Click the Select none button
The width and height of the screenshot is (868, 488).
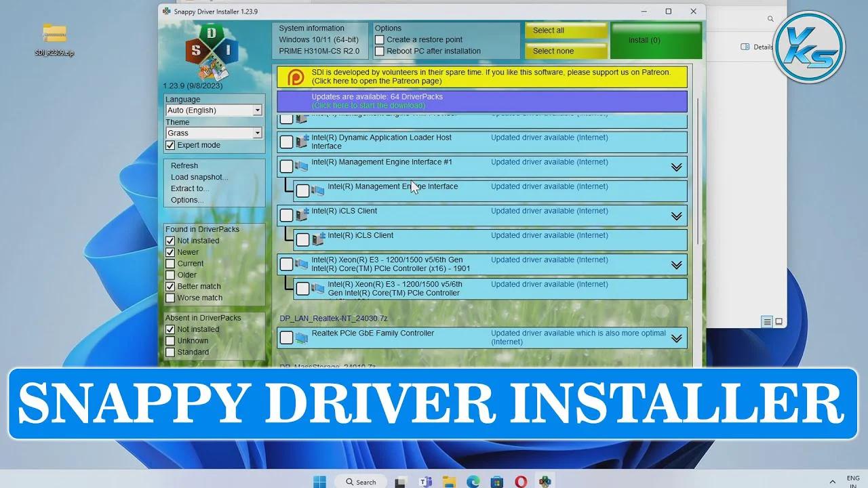(566, 51)
